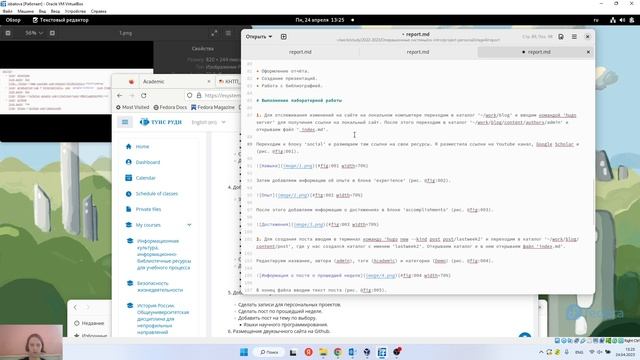Open the Информационная культура course link
Image resolution: width=640 pixels, height=360 pixels.
[164, 254]
